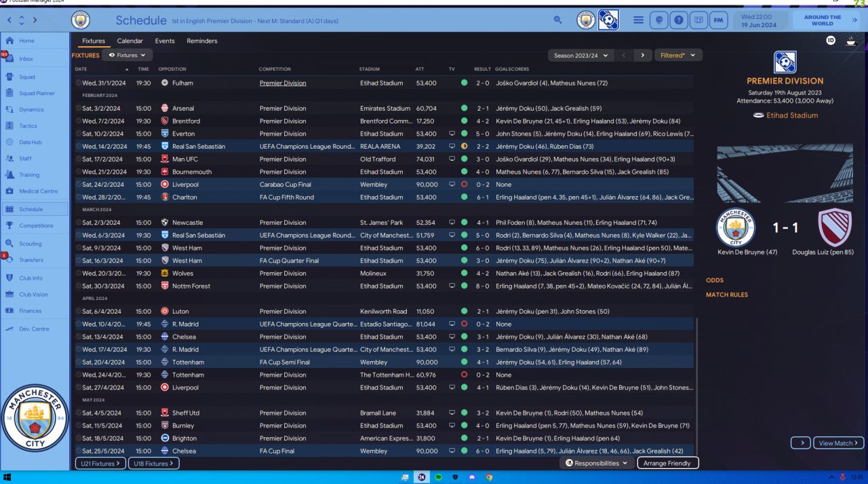
Task: Open the Filtered dropdown
Action: tap(678, 55)
